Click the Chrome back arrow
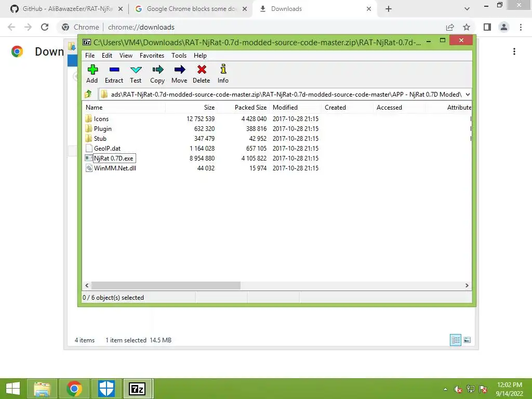Image resolution: width=532 pixels, height=399 pixels. (x=11, y=27)
